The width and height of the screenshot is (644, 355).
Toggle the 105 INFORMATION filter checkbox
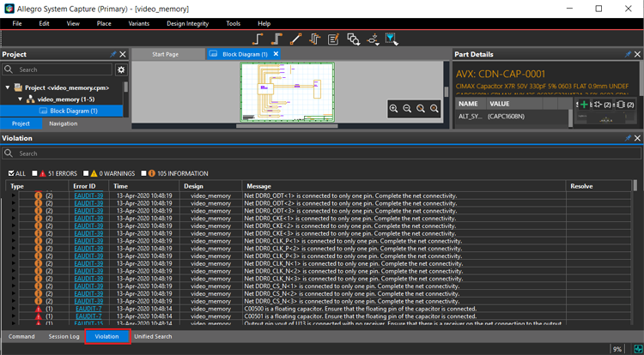(x=143, y=173)
